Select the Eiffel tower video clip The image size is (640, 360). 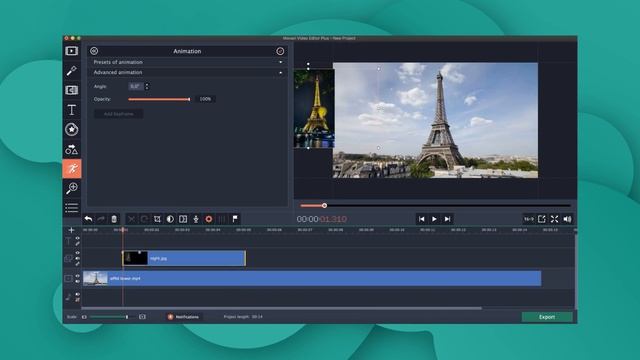coord(312,278)
